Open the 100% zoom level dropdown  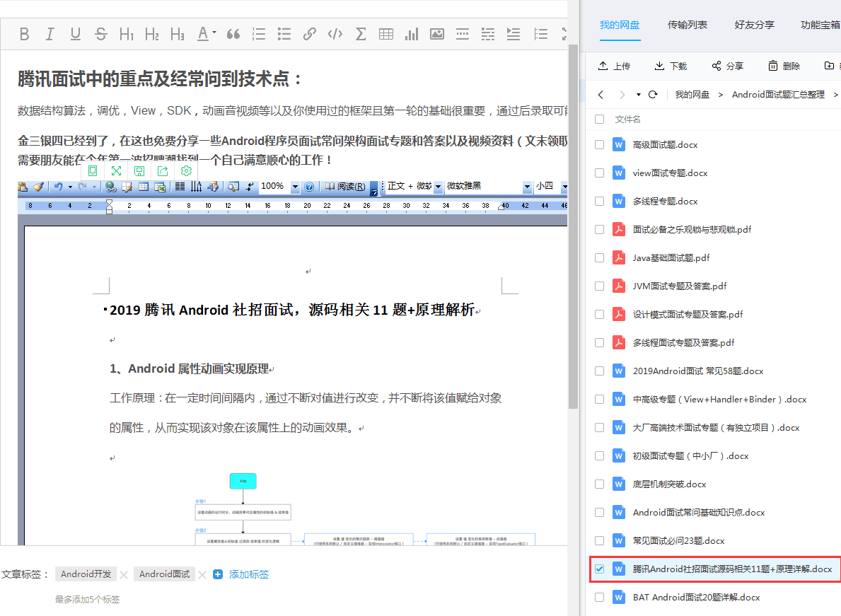(x=295, y=187)
